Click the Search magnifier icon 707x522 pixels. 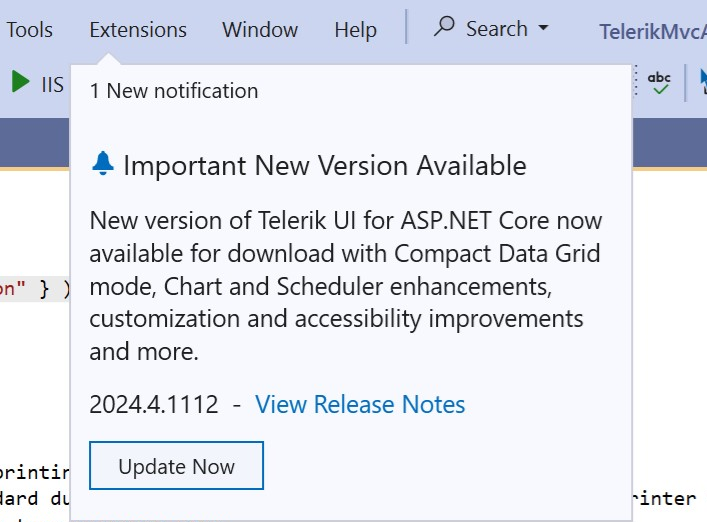point(445,28)
